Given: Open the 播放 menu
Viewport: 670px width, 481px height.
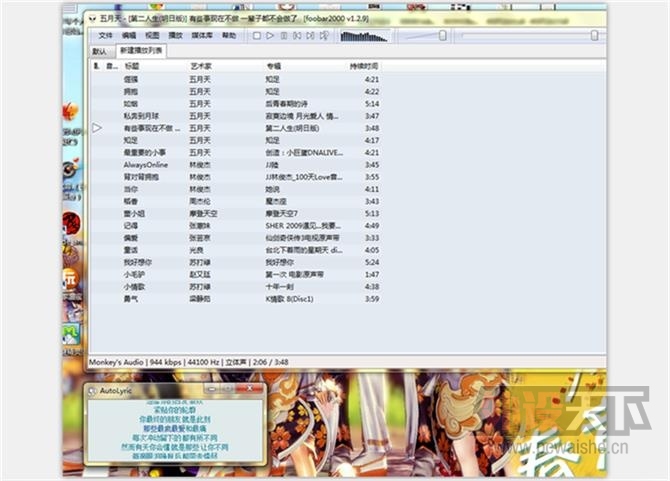Looking at the screenshot, I should (x=175, y=35).
